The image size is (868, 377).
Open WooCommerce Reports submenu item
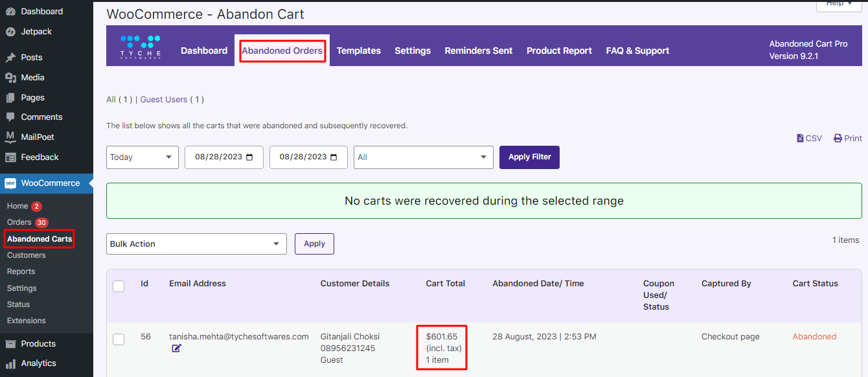click(21, 271)
